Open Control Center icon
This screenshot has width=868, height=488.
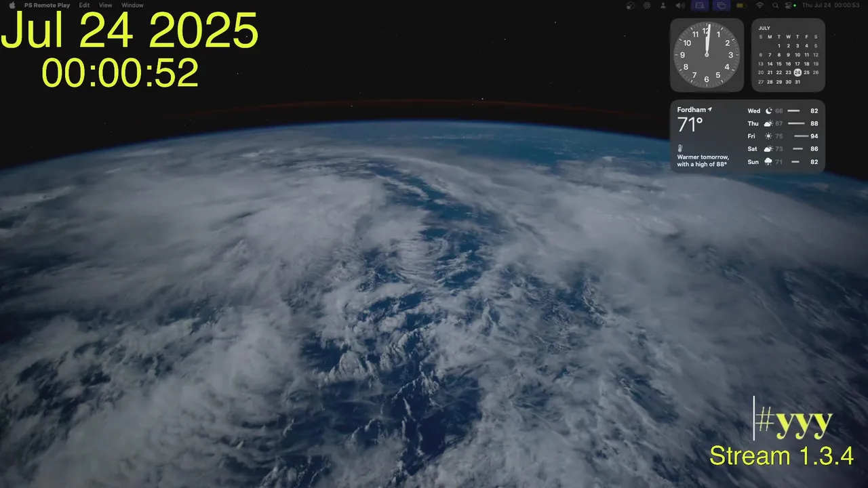tap(788, 5)
